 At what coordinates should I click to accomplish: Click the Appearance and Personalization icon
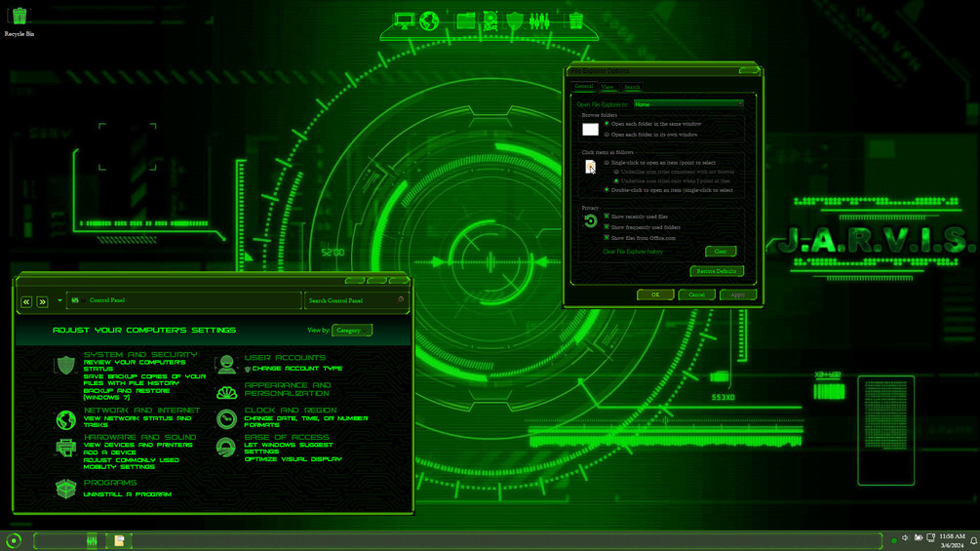coord(227,392)
